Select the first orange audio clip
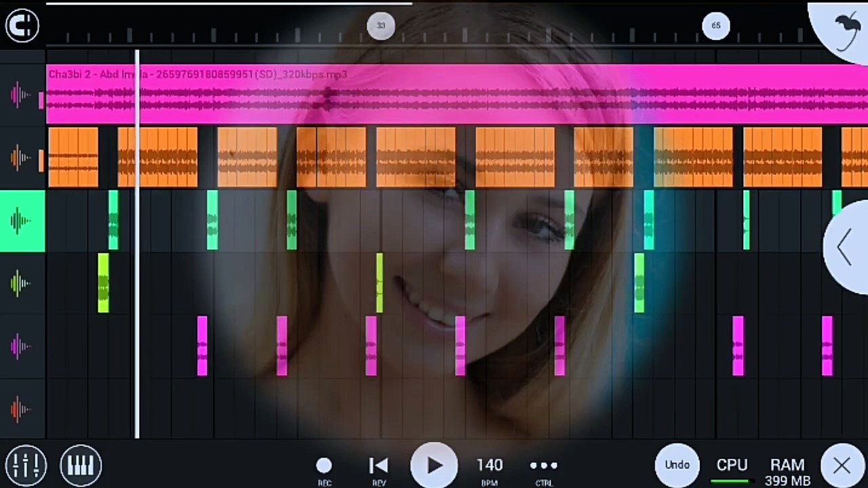The width and height of the screenshot is (868, 488). pos(73,157)
